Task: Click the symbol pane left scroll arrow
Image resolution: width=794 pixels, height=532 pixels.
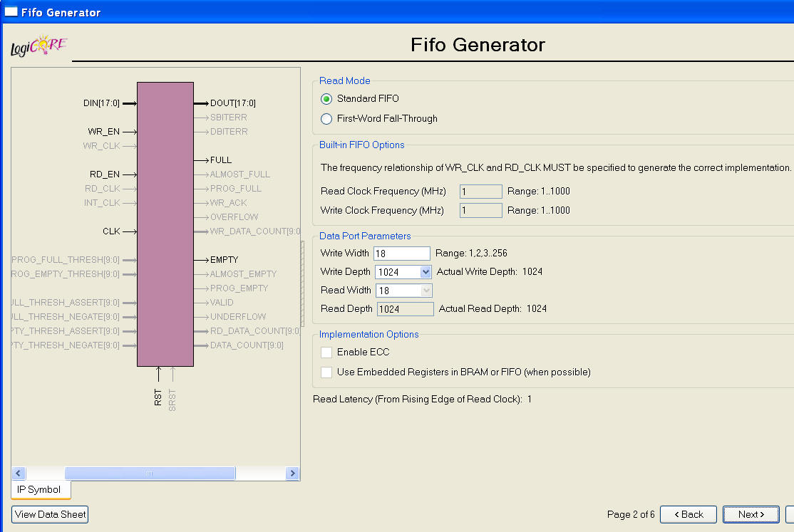Action: (x=19, y=474)
